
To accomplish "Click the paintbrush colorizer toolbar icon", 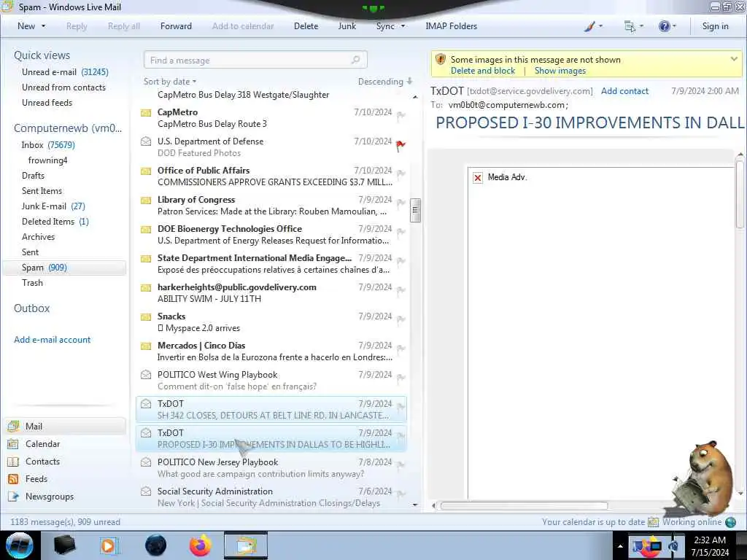I will click(589, 26).
